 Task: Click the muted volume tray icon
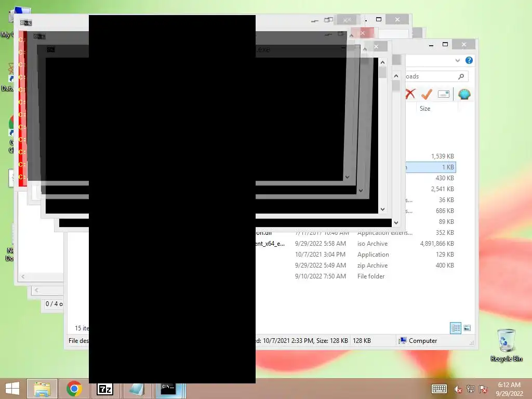458,389
